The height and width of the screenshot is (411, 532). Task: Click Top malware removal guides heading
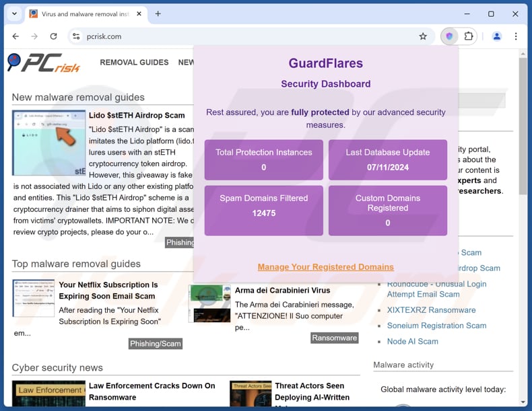click(x=76, y=264)
